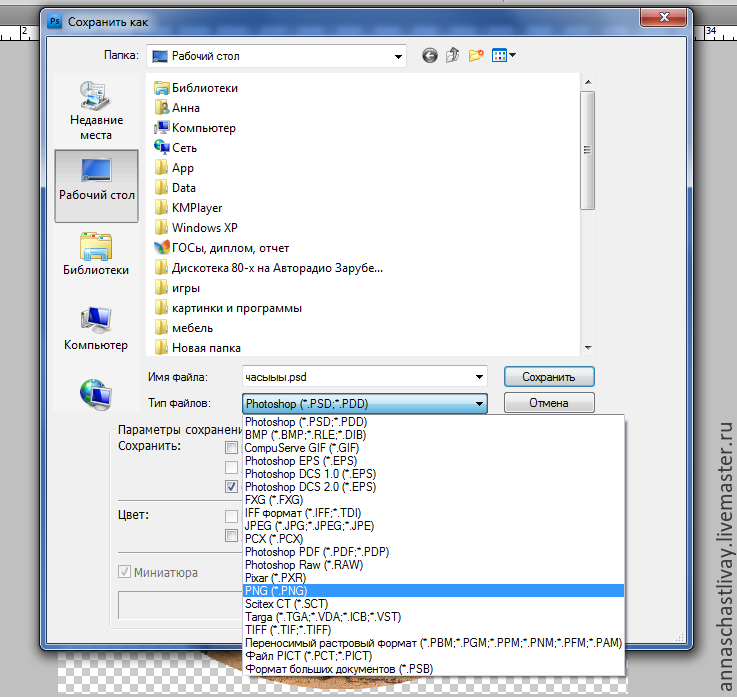Choose Переносимый растровый формат

click(x=433, y=643)
